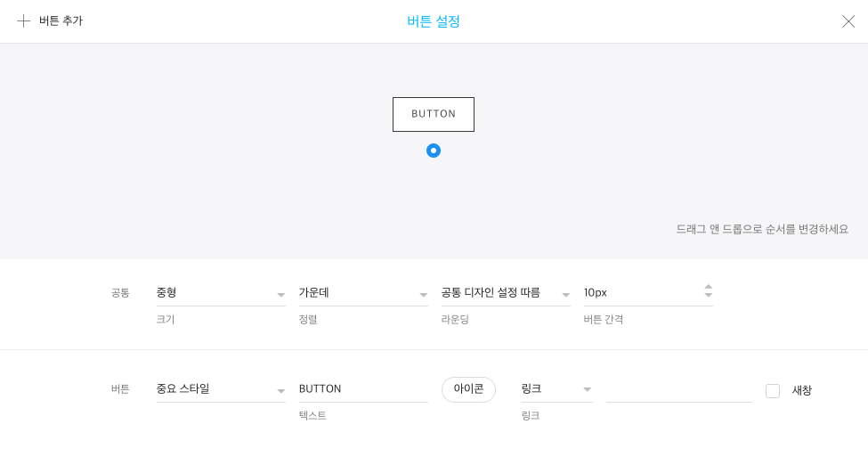Open the 중요 스타일 style dropdown
The width and height of the screenshot is (868, 449).
click(221, 389)
